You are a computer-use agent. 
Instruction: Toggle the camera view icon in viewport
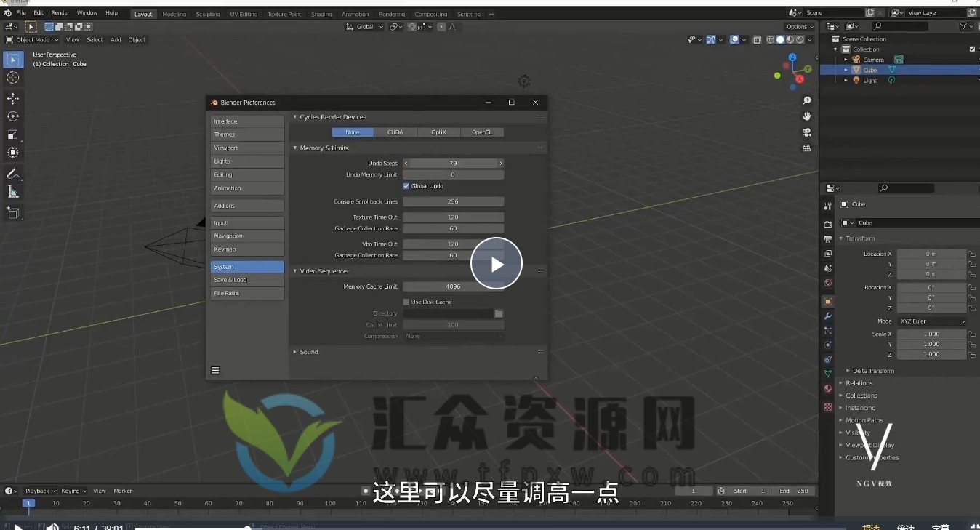(806, 132)
